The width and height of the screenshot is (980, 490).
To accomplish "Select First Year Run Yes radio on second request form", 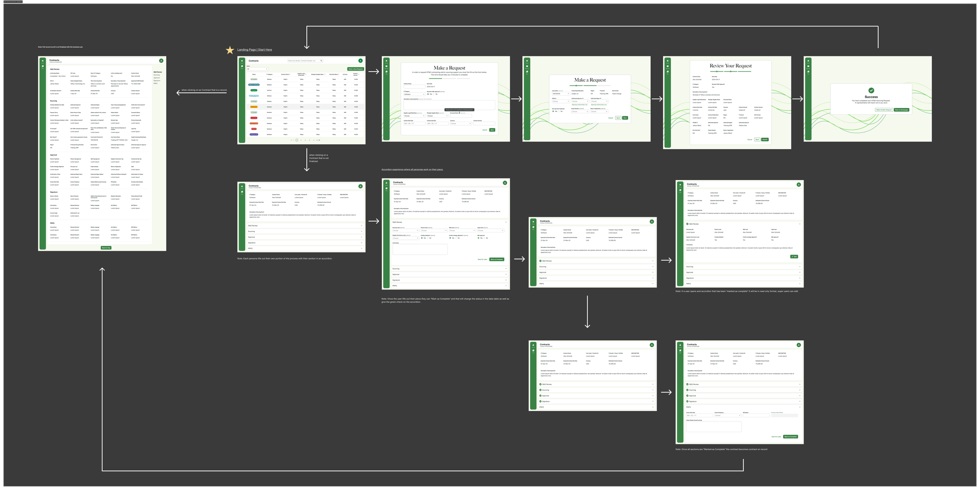I will [553, 111].
